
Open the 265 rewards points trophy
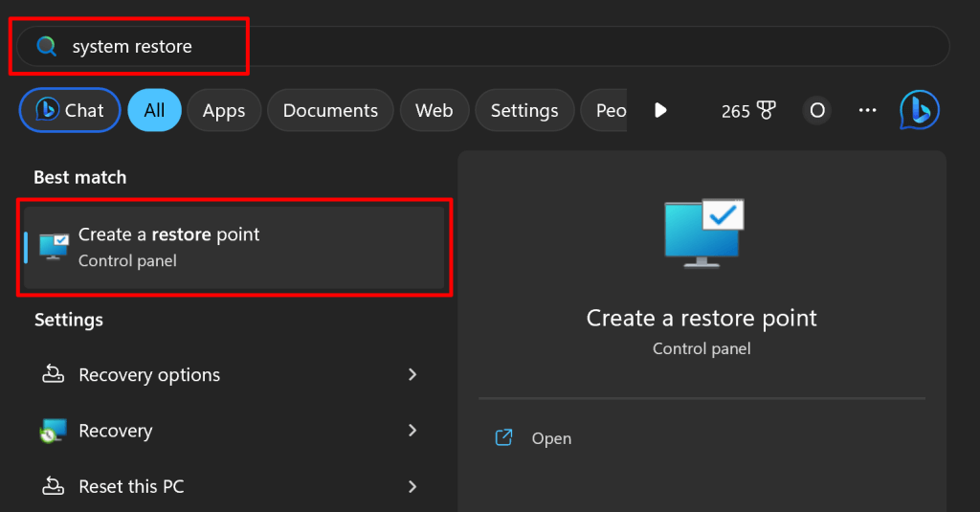click(x=748, y=111)
